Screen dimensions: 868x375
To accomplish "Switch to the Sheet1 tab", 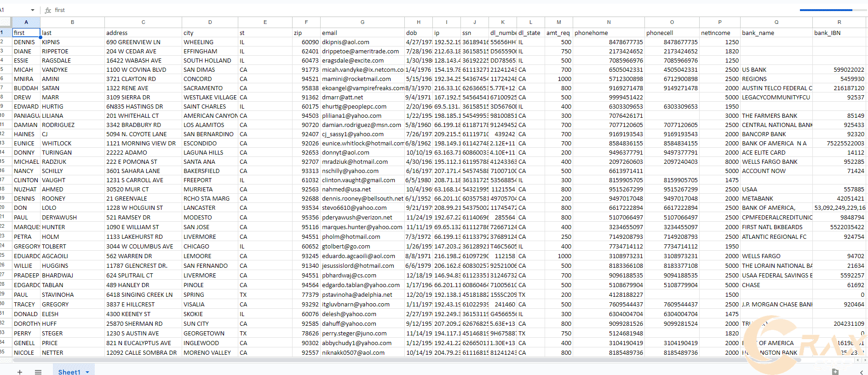I will pyautogui.click(x=69, y=372).
